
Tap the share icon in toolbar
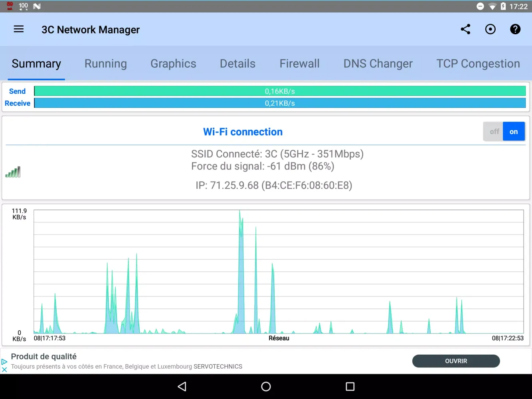point(465,29)
